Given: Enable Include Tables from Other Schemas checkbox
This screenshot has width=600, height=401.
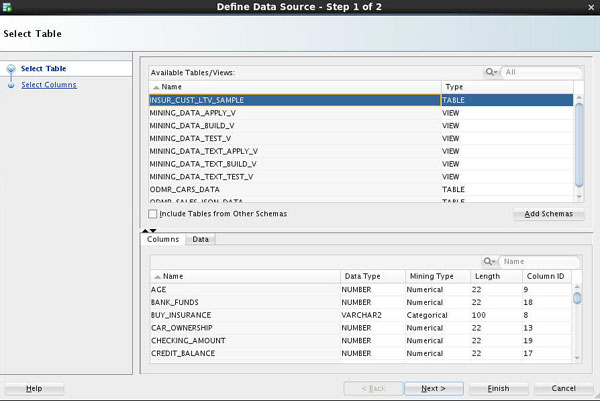Looking at the screenshot, I should click(x=152, y=214).
